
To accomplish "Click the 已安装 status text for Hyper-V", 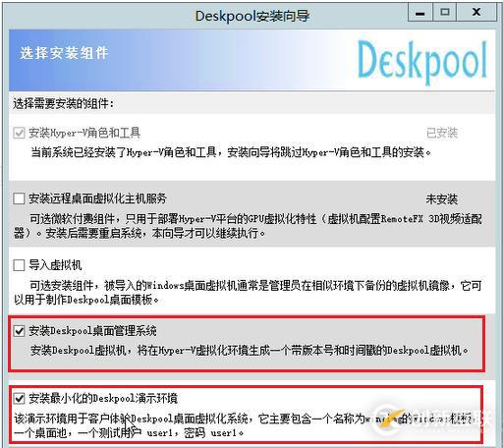I will point(442,133).
